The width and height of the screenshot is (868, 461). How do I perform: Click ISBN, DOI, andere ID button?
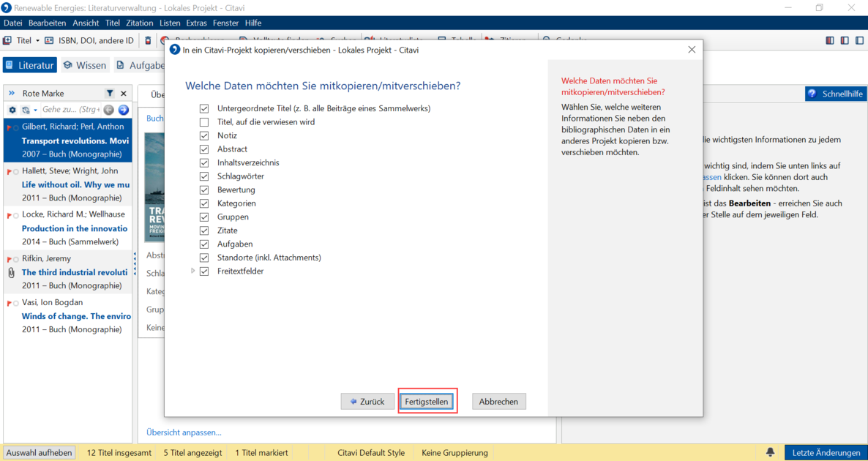[x=90, y=40]
